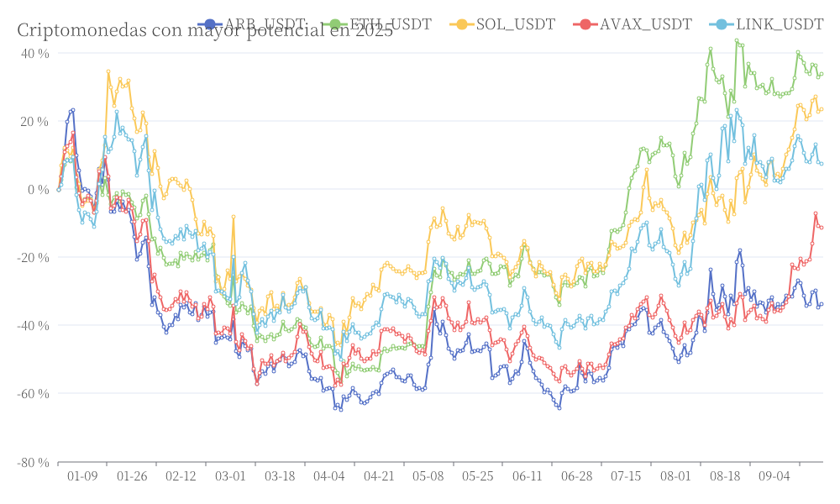
Task: Click the 09-04 x-axis date label
Action: 774,476
